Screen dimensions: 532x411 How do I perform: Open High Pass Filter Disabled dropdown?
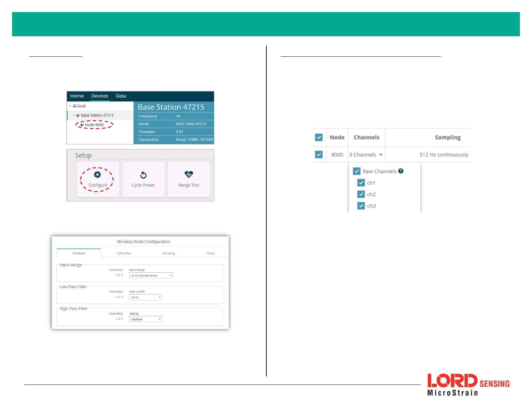click(145, 319)
